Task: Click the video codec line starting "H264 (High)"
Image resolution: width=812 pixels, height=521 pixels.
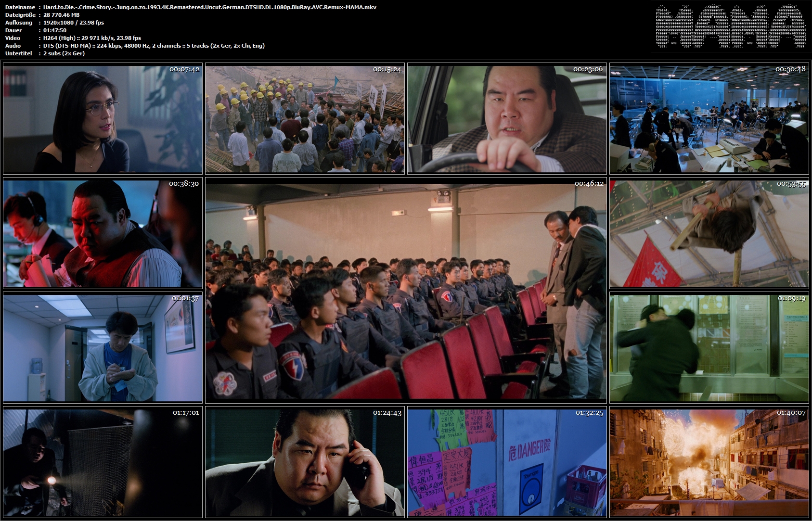Action: pyautogui.click(x=92, y=38)
